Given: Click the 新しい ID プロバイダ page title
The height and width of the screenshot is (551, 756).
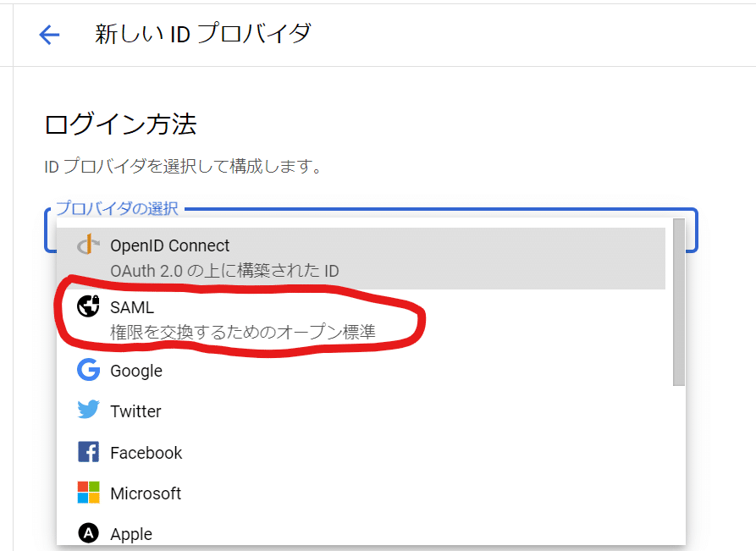Looking at the screenshot, I should pyautogui.click(x=203, y=34).
